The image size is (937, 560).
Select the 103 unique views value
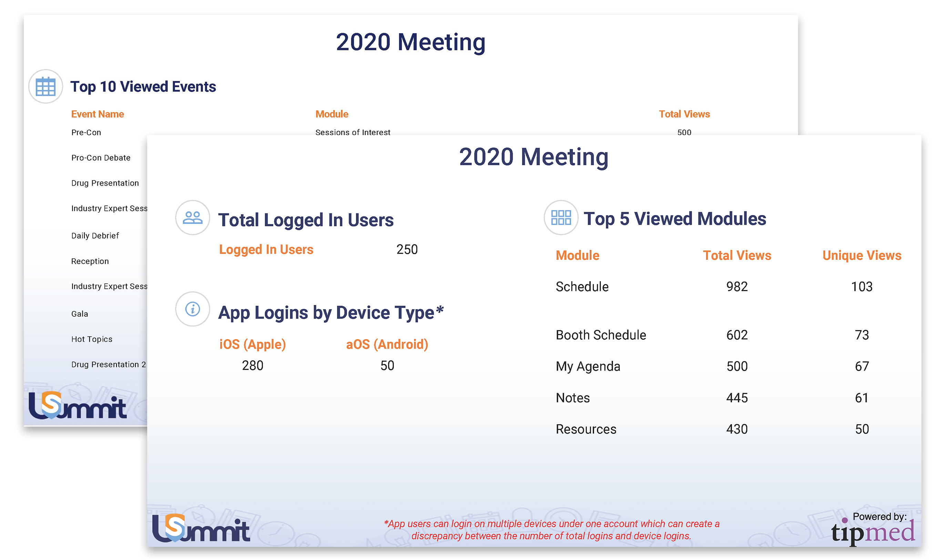pyautogui.click(x=862, y=287)
